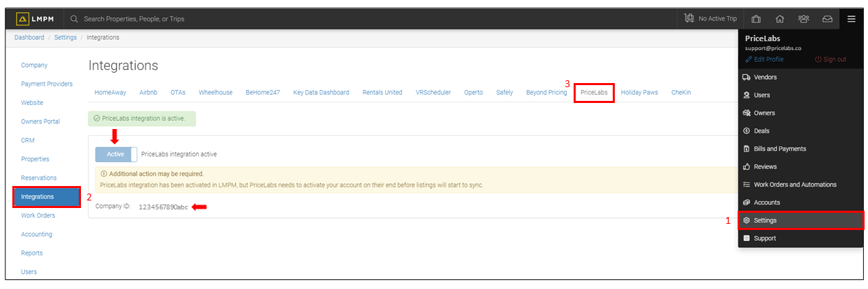The image size is (868, 289).
Task: Select Integrations in the settings sidebar
Action: pos(47,196)
